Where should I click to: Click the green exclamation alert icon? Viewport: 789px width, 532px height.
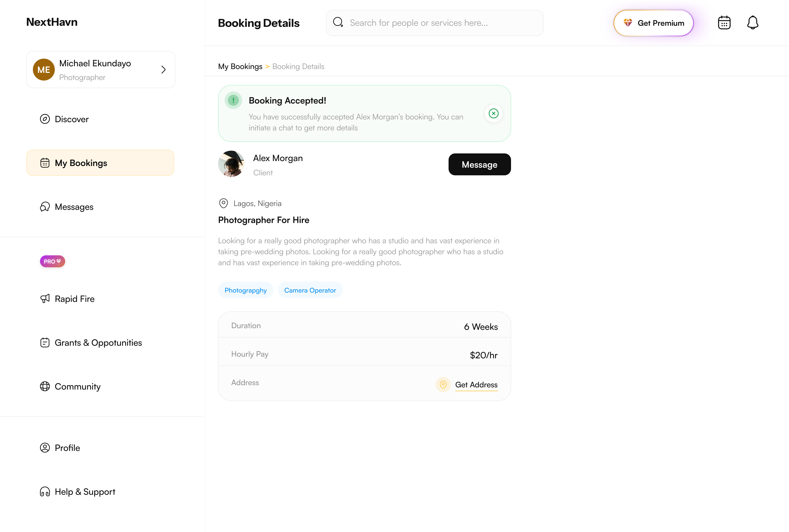coord(233,100)
